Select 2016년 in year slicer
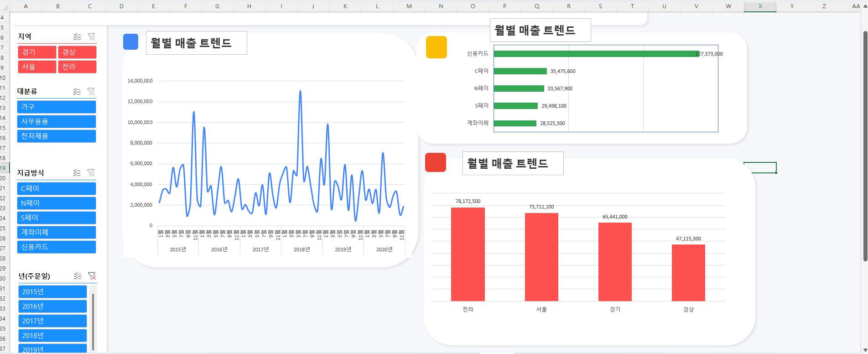Screen dimensions: 868x354 point(52,306)
